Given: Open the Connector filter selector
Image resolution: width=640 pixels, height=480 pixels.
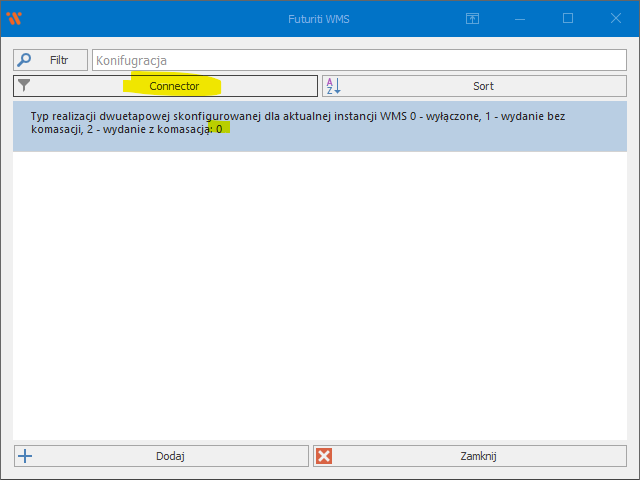Looking at the screenshot, I should 174,86.
